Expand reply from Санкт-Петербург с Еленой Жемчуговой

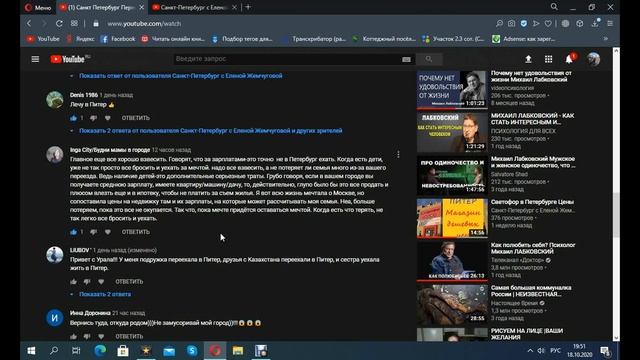(x=180, y=76)
